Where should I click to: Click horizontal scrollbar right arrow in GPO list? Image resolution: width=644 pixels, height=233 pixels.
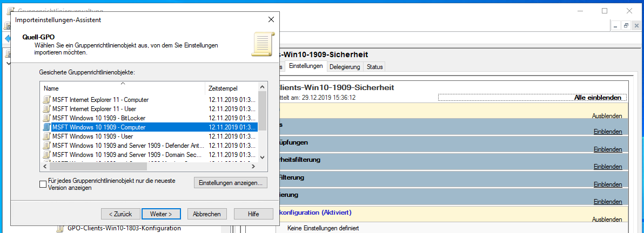click(x=253, y=166)
